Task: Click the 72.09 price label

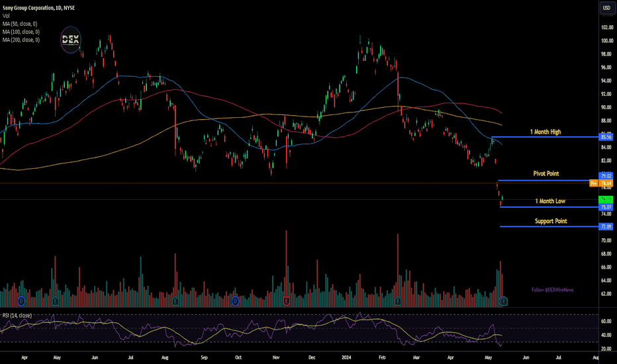Action: pos(606,226)
